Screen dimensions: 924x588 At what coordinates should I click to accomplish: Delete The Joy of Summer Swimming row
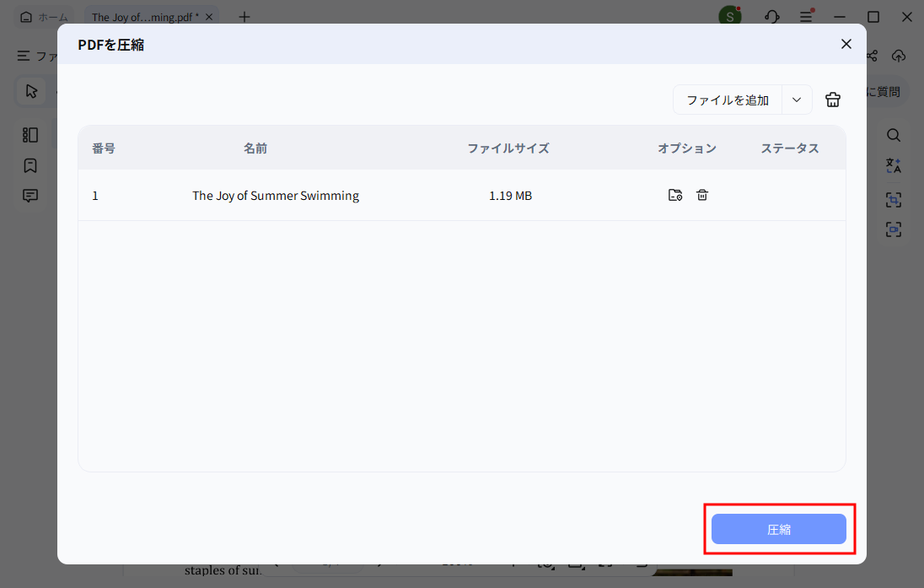[x=701, y=195]
